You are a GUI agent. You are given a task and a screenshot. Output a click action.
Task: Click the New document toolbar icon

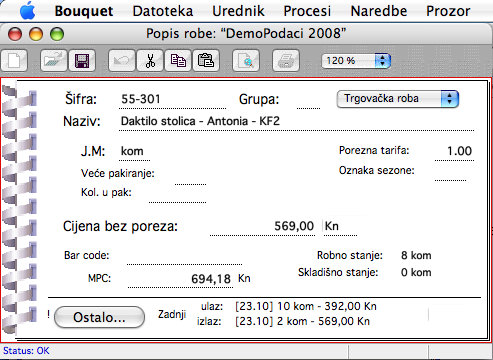pos(14,61)
